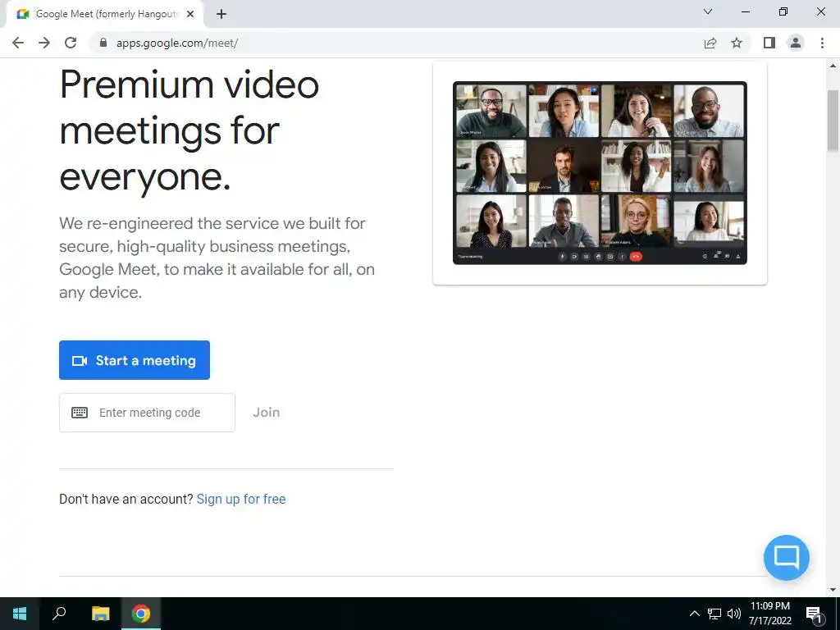The width and height of the screenshot is (840, 630).
Task: Open File Explorer from taskbar
Action: pos(100,614)
